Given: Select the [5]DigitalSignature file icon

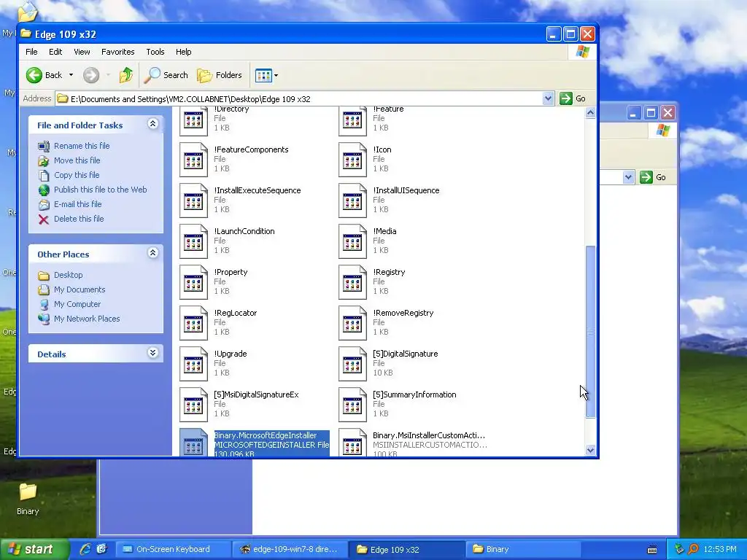Looking at the screenshot, I should [x=352, y=365].
